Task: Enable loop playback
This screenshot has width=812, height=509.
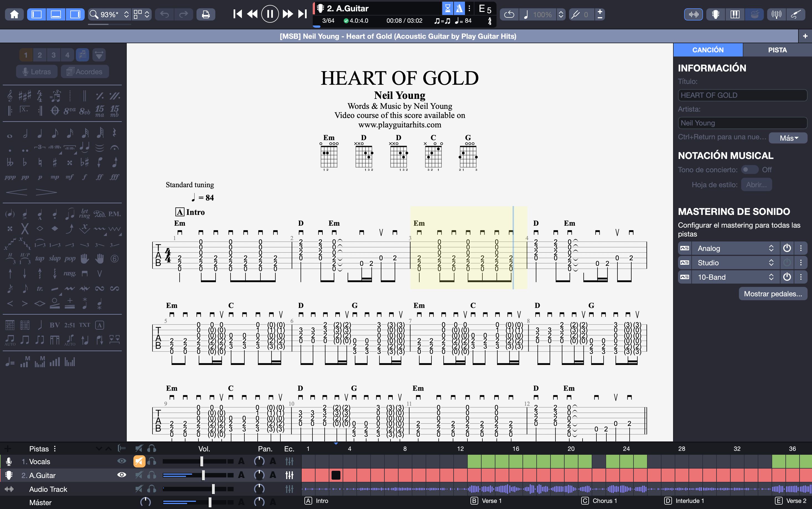Action: tap(509, 14)
